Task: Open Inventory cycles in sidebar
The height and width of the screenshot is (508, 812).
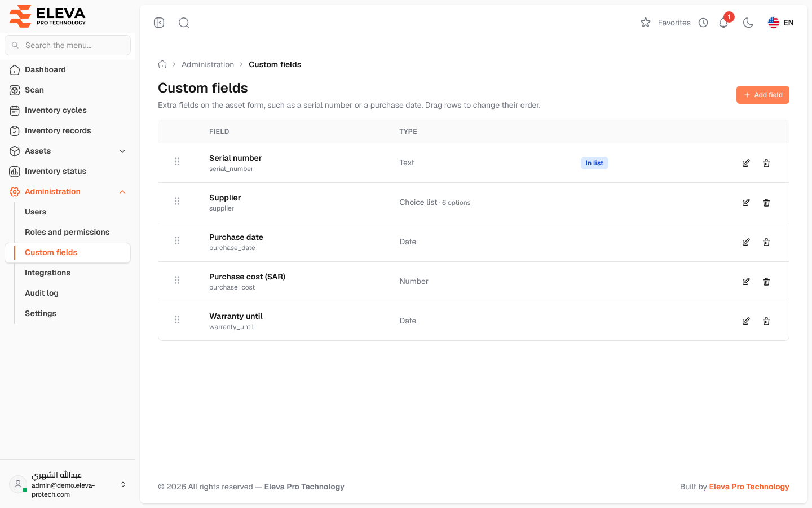Action: point(68,111)
